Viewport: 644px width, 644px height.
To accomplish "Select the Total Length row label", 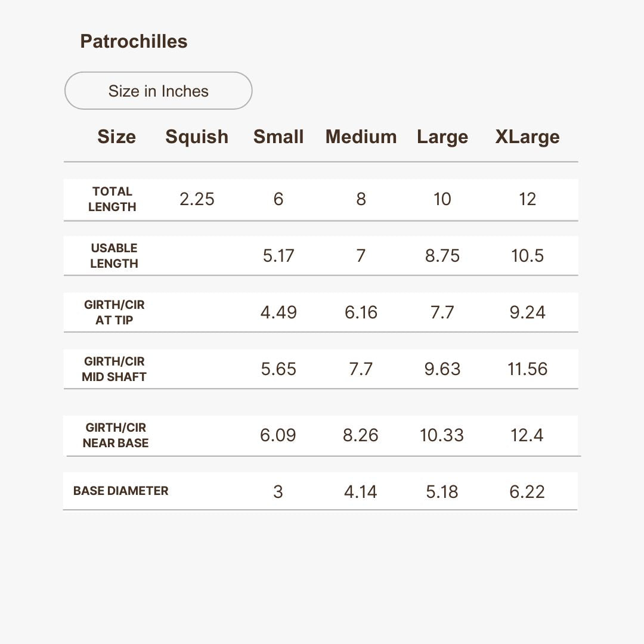I will (x=112, y=199).
